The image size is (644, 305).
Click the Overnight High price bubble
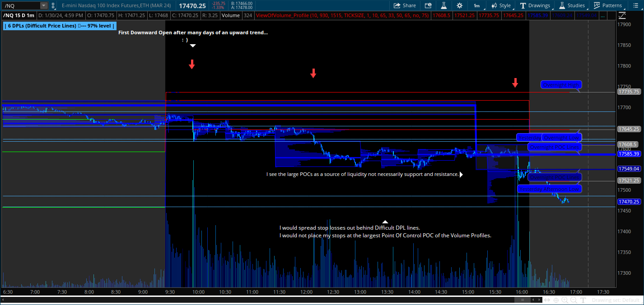tap(561, 85)
